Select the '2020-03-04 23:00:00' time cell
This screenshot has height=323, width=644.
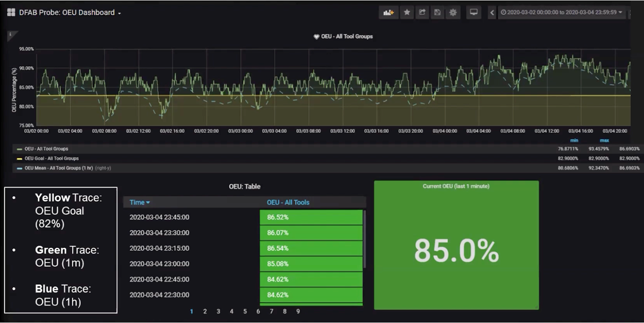click(x=159, y=263)
